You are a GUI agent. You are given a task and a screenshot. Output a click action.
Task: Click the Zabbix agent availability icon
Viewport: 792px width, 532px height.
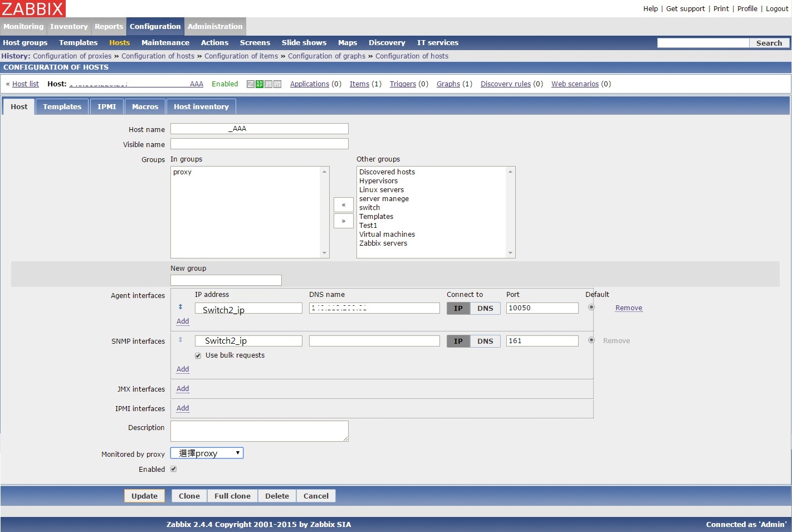251,84
